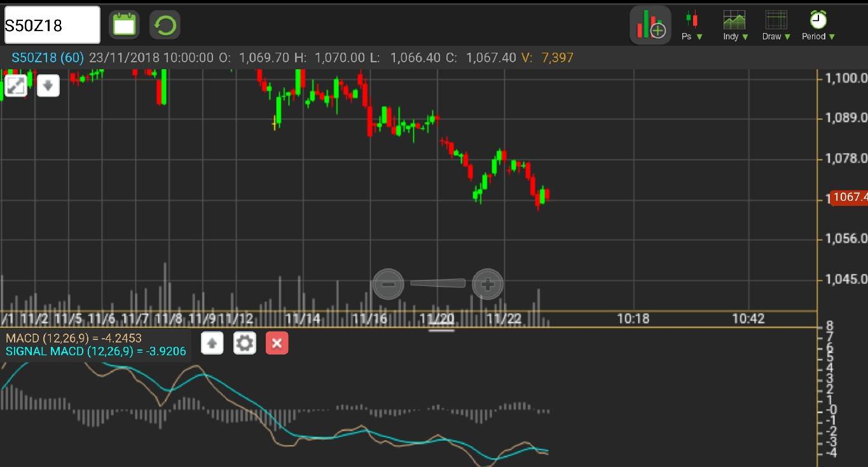Click the timestamp 23/11/2018 10:00:00

coord(151,58)
